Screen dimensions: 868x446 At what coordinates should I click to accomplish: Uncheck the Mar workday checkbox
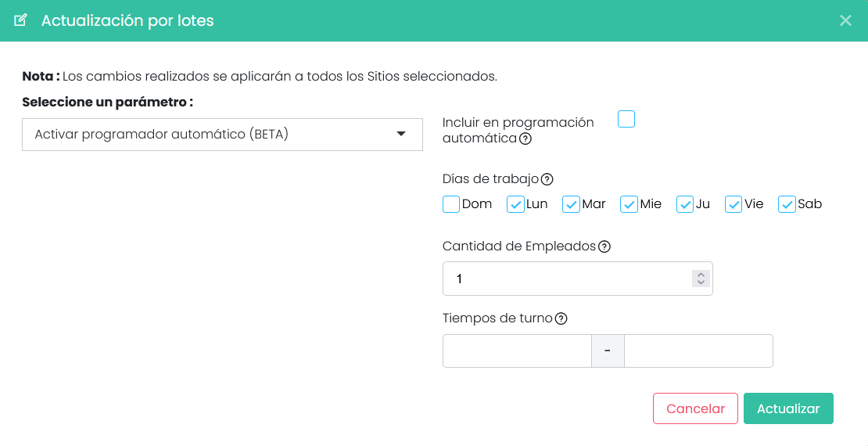571,204
